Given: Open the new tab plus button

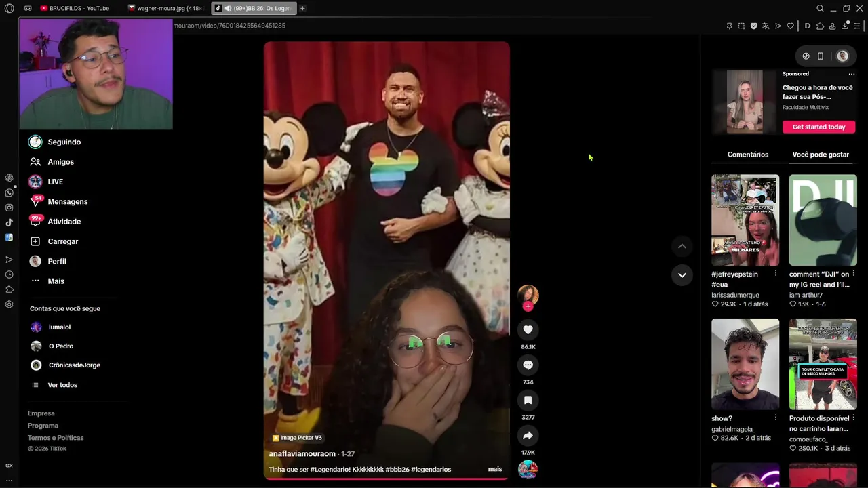Looking at the screenshot, I should (302, 8).
